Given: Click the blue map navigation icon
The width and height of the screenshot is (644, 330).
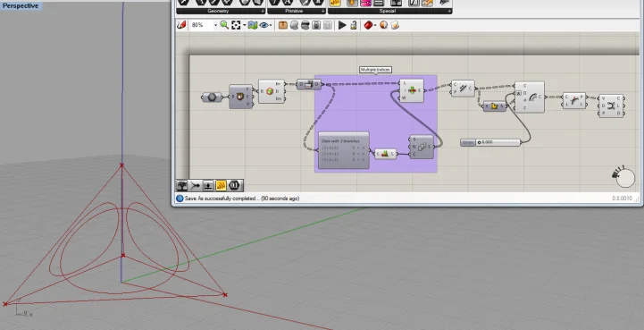Looking at the screenshot, I should point(253,26).
